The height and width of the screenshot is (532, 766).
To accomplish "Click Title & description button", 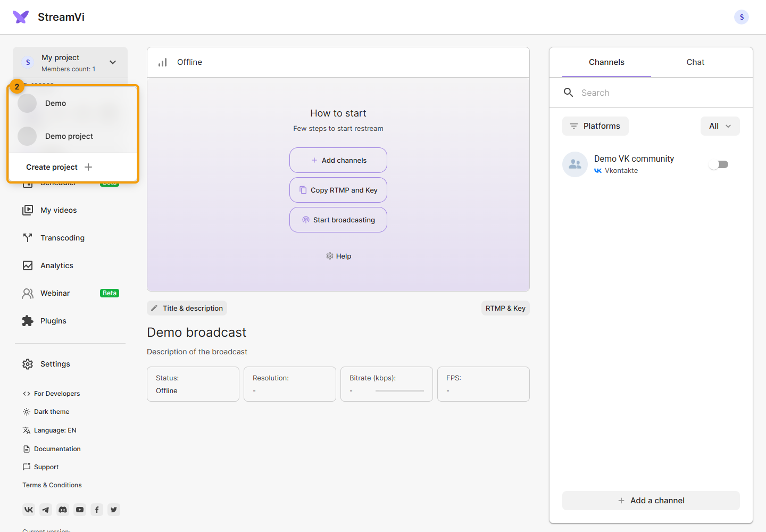I will click(x=187, y=308).
